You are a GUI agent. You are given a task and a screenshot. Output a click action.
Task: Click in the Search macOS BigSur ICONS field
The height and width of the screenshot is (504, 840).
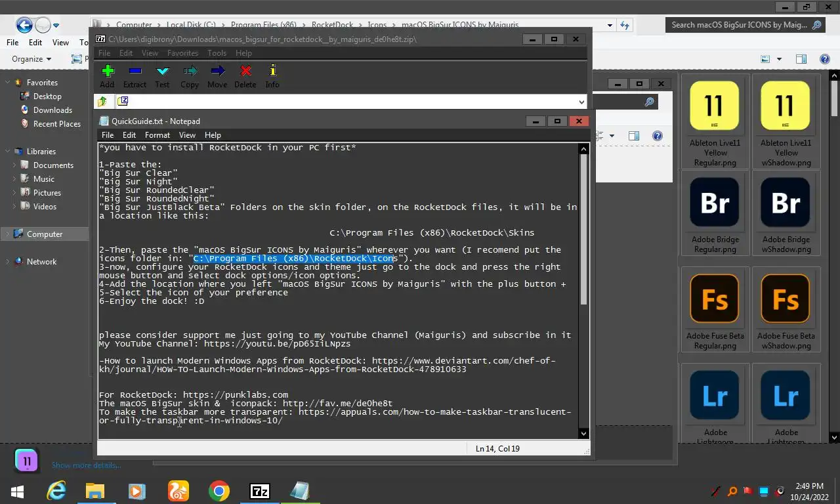(x=738, y=25)
